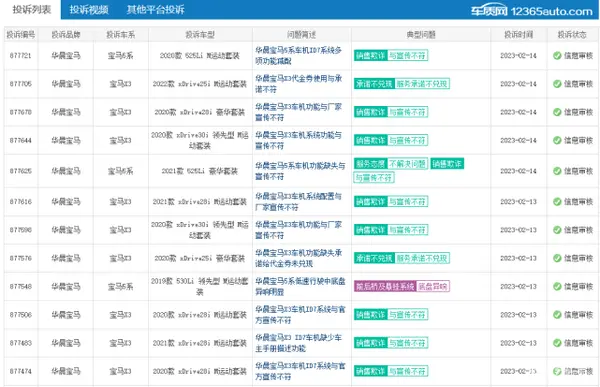
Task: Click green status check icon for complaint 877548
Action: pos(557,287)
